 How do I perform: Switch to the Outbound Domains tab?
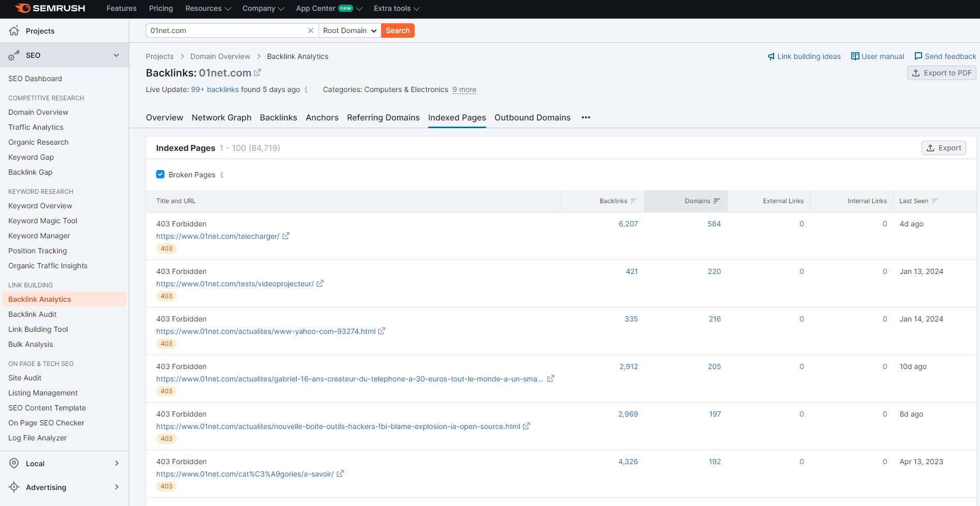[x=532, y=117]
